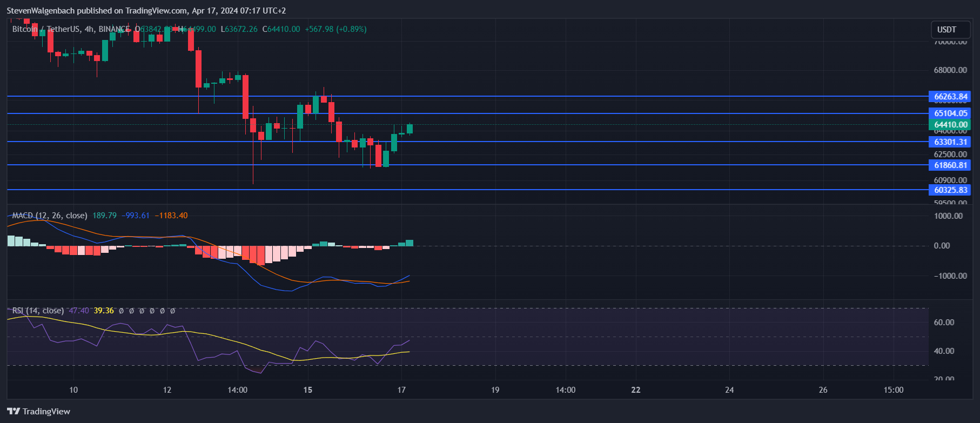Click the +567.98 (+0.89%) change value
The height and width of the screenshot is (423, 980).
point(336,29)
